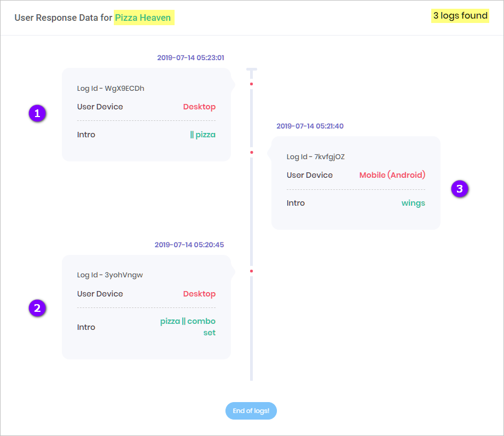Select timestamp 2019-07-14 05:21:40

coord(310,126)
